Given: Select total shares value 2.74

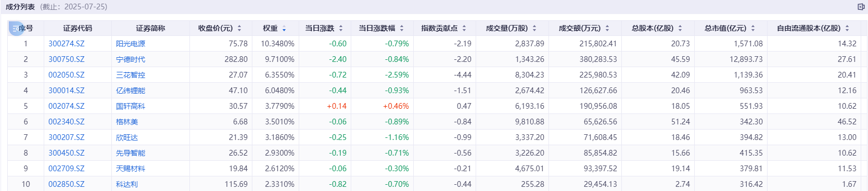Looking at the screenshot, I should click(683, 184).
